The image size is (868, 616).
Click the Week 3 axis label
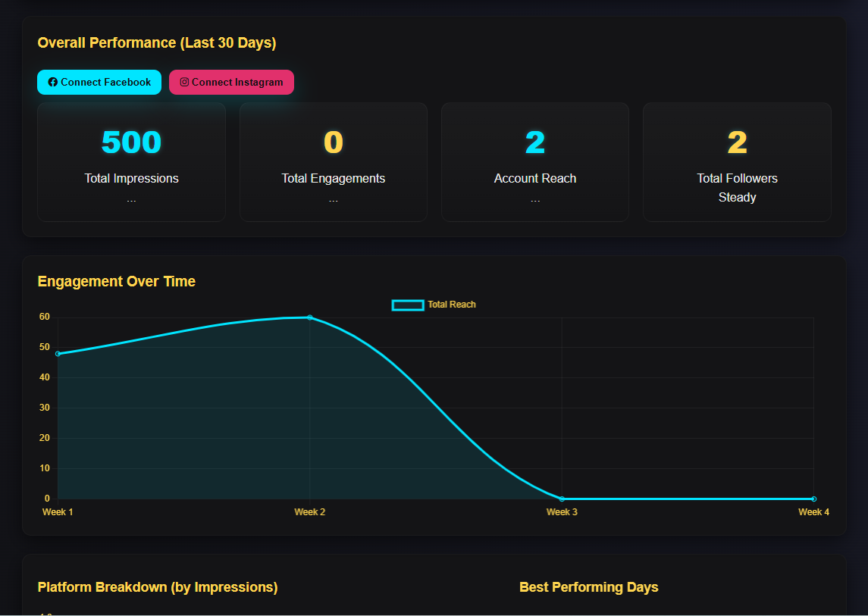(562, 512)
